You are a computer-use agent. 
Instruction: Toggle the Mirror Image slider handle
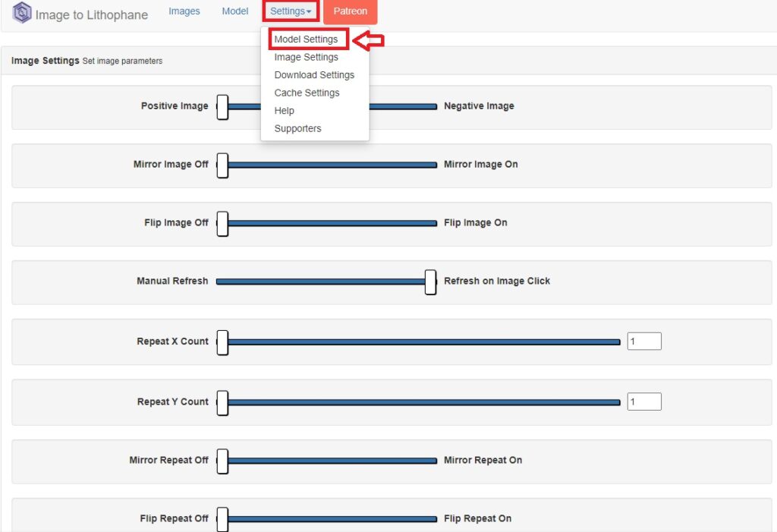[222, 165]
